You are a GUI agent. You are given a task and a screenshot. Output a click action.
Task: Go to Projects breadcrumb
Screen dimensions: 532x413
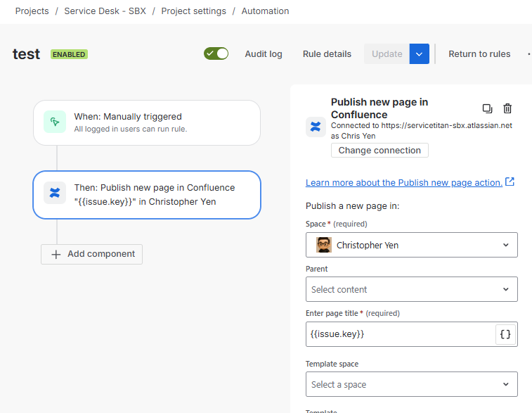tap(32, 11)
